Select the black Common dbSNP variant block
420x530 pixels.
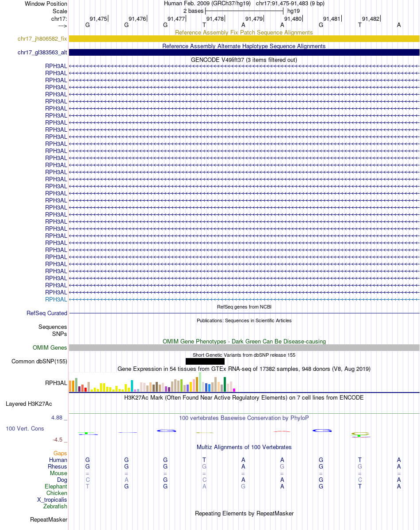pyautogui.click(x=205, y=361)
